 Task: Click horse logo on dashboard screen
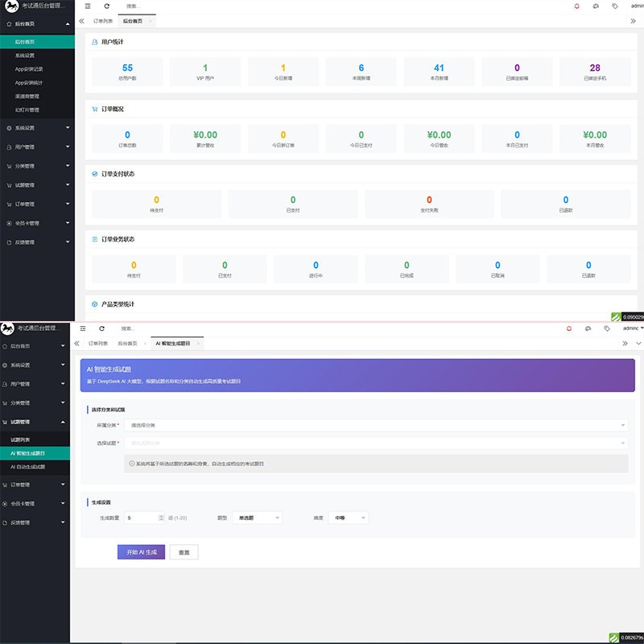[11, 6]
